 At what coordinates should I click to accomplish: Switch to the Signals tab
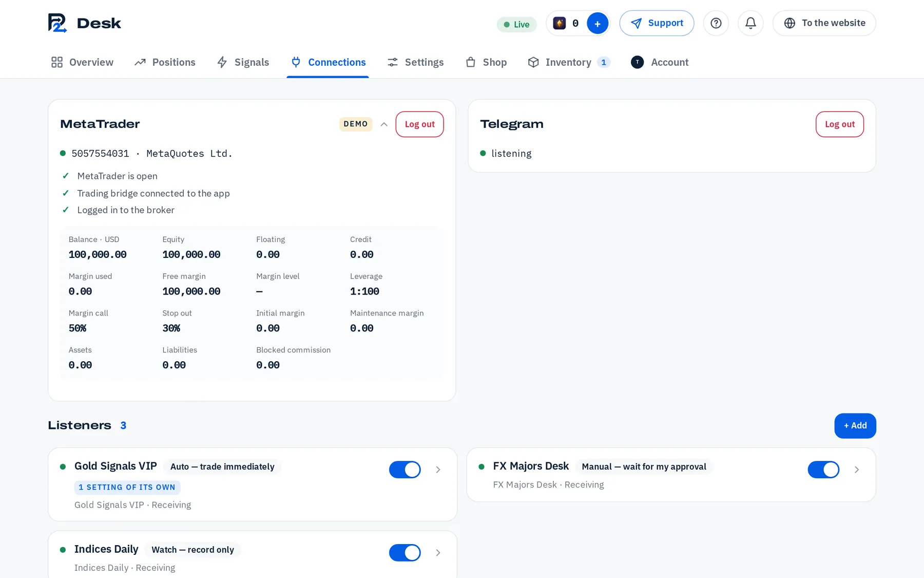point(243,62)
